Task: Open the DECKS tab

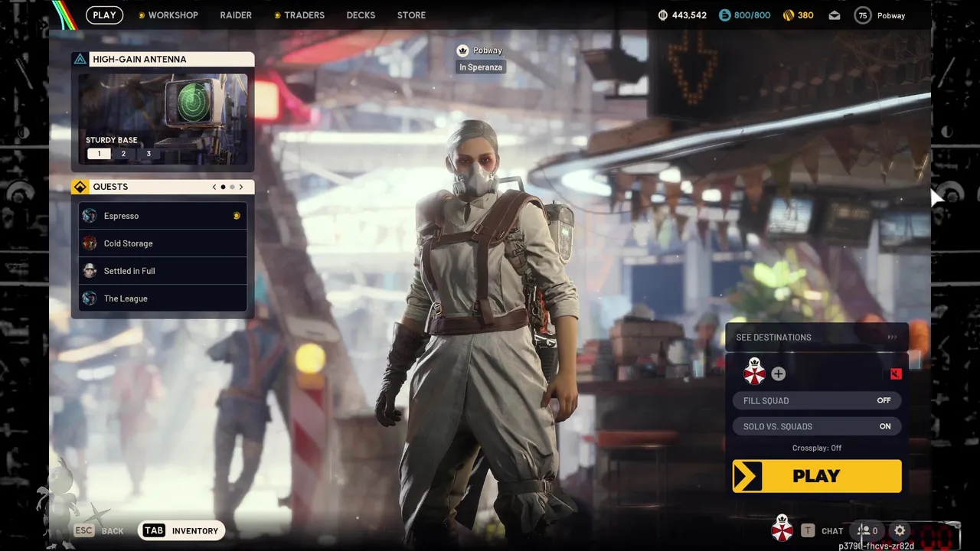Action: pyautogui.click(x=361, y=15)
